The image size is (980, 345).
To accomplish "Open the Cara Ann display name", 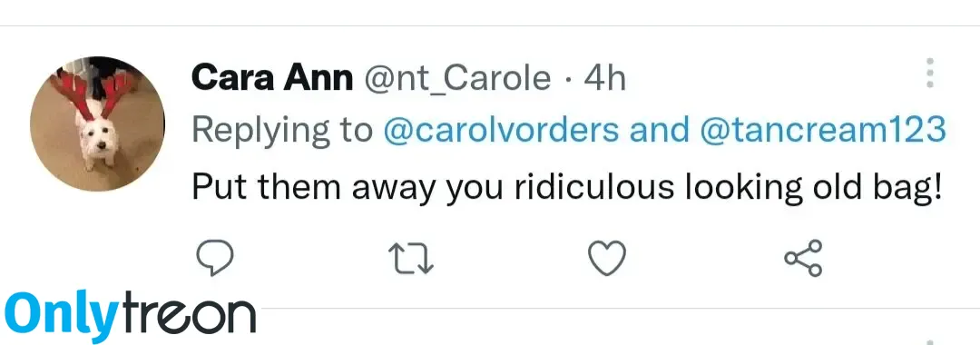I will click(272, 79).
